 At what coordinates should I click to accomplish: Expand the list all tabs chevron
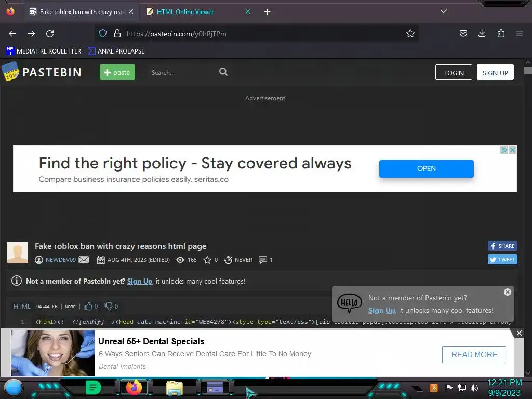pos(444,11)
